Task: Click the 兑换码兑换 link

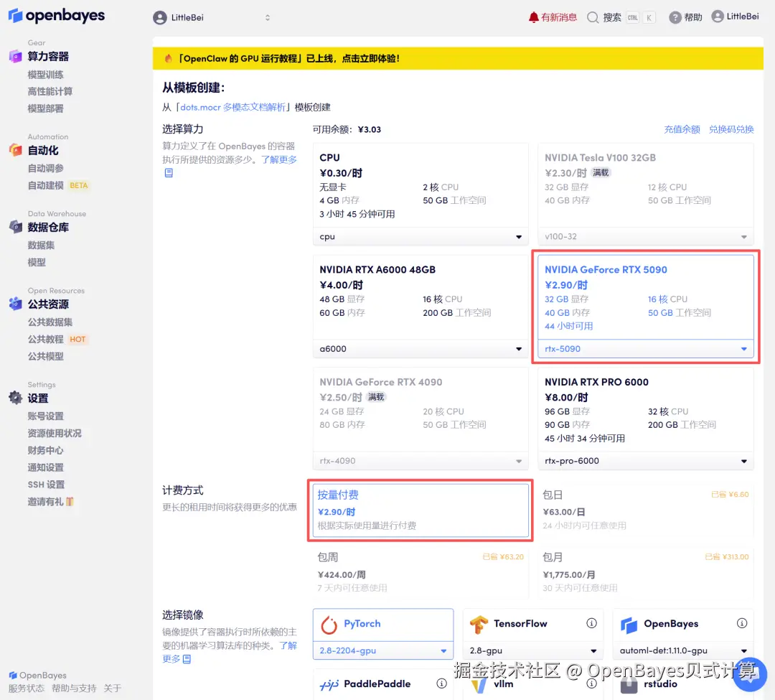Action: pos(731,129)
